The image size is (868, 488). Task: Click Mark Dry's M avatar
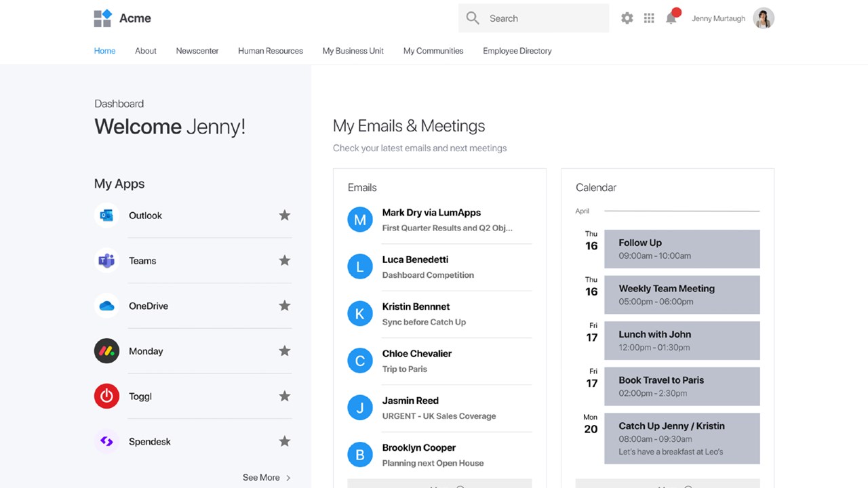point(360,220)
